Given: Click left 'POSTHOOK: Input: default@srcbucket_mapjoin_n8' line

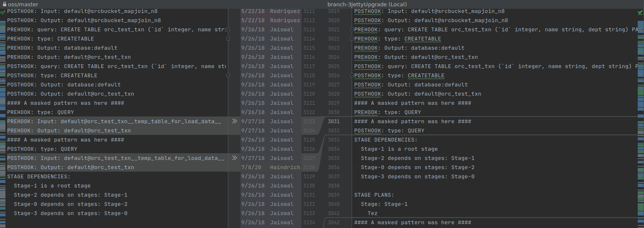Looking at the screenshot, I should tap(82, 11).
